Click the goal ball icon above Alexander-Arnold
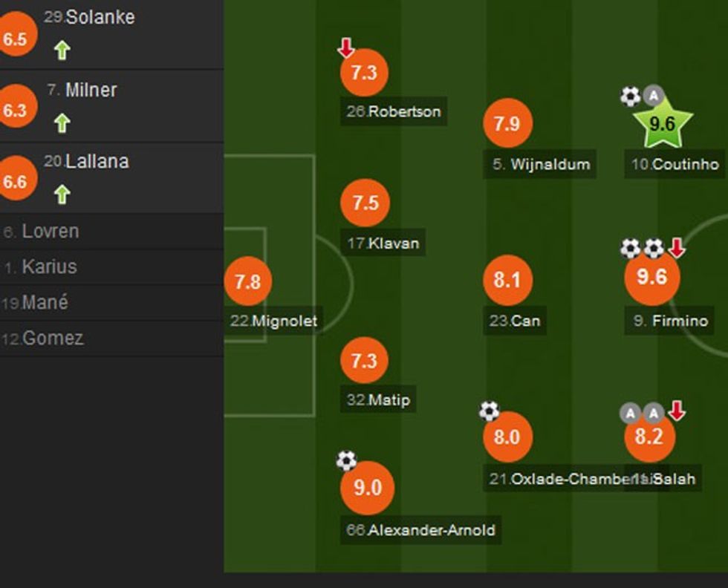Image resolution: width=728 pixels, height=588 pixels. (346, 460)
